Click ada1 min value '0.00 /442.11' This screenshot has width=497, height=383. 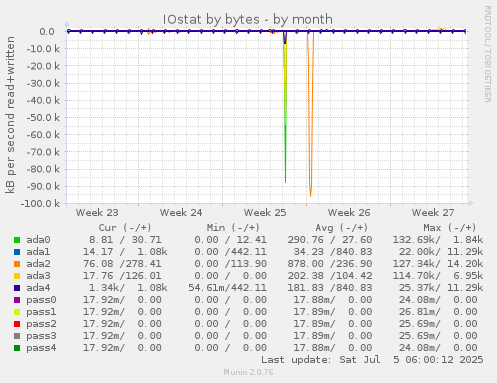pos(231,252)
